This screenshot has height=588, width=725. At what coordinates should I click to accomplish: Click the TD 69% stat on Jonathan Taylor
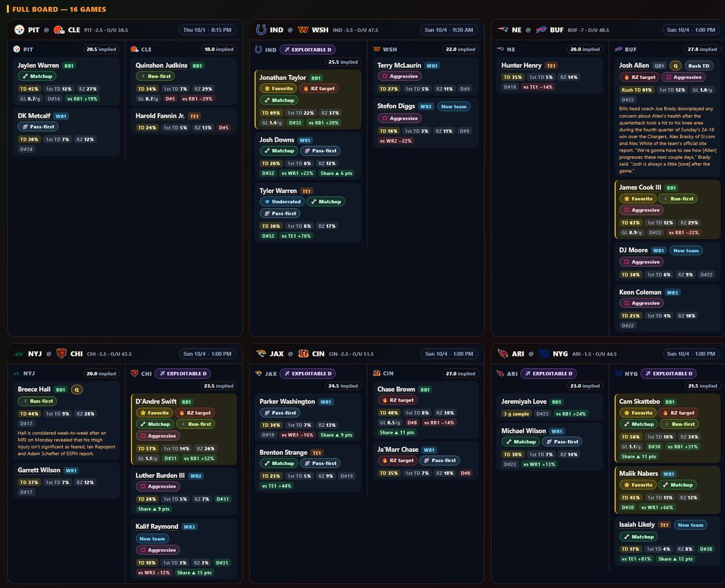tap(271, 112)
